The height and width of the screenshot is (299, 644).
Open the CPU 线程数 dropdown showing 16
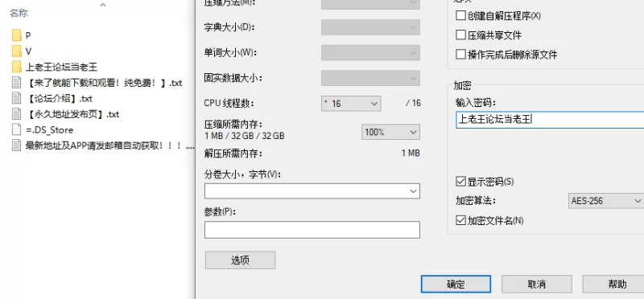pos(351,104)
